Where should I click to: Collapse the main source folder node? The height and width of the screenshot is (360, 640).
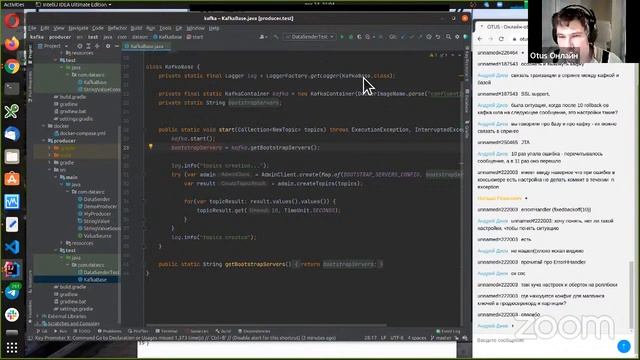pyautogui.click(x=56, y=177)
